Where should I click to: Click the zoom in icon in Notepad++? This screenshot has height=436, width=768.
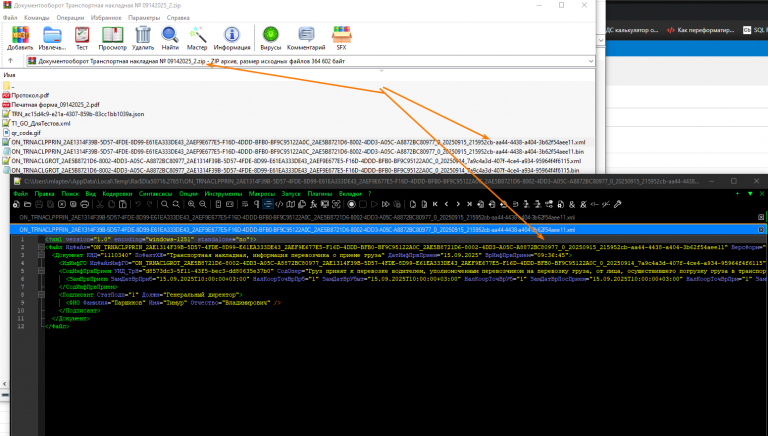click(x=191, y=204)
